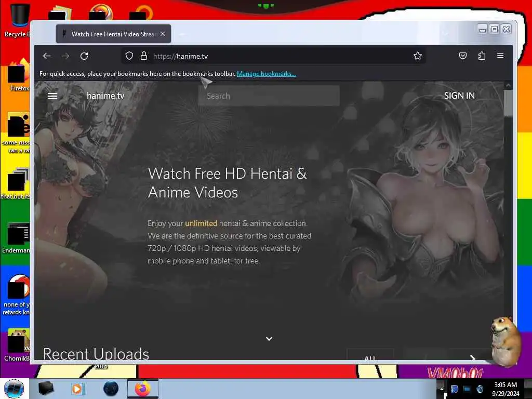View site security via the padlock icon
Viewport: 532px width, 399px height.
[144, 56]
